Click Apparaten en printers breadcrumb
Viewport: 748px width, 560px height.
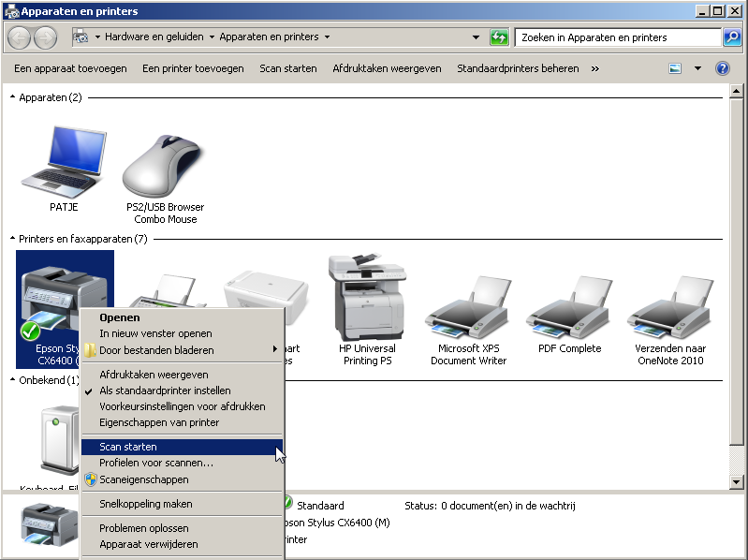269,37
